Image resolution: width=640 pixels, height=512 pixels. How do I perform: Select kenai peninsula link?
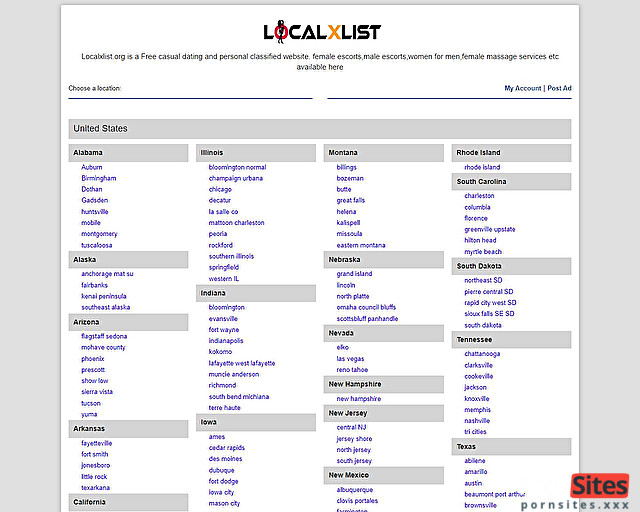[x=104, y=296]
